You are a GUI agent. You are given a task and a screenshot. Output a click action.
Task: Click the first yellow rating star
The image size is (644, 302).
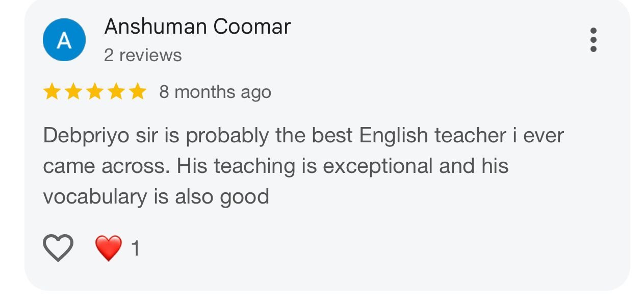tap(51, 92)
